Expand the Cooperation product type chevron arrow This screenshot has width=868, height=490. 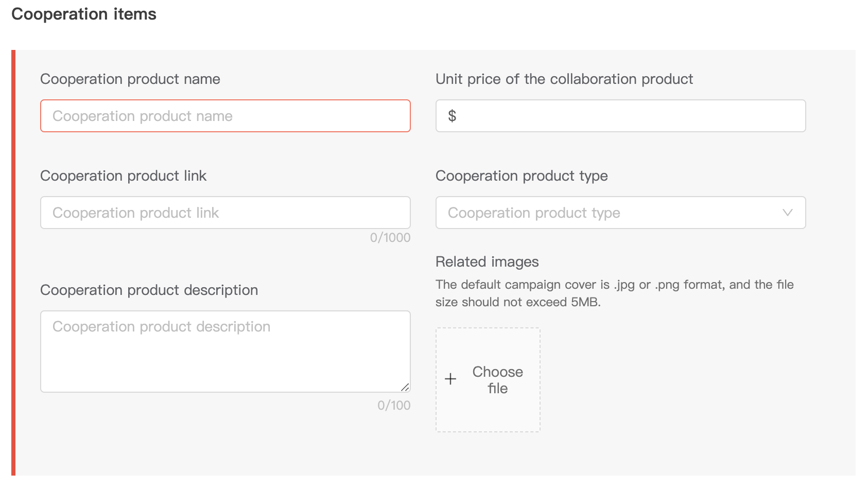pyautogui.click(x=787, y=213)
